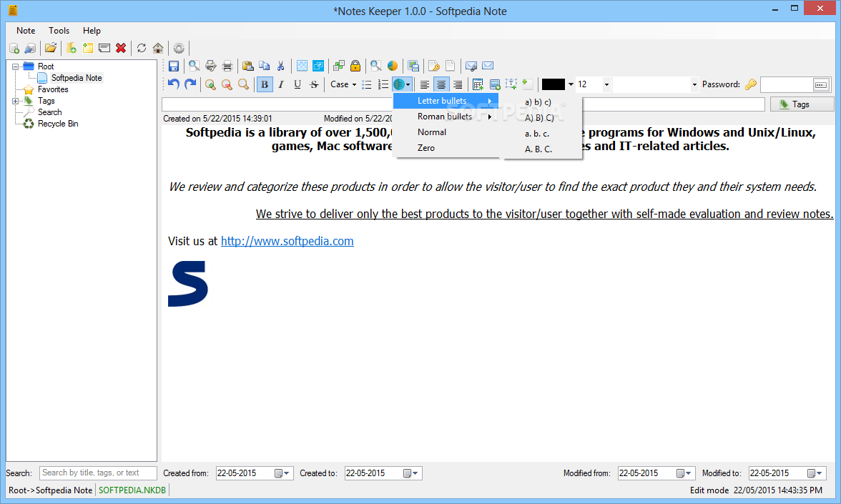Open the special bullets dropdown arrow

408,84
